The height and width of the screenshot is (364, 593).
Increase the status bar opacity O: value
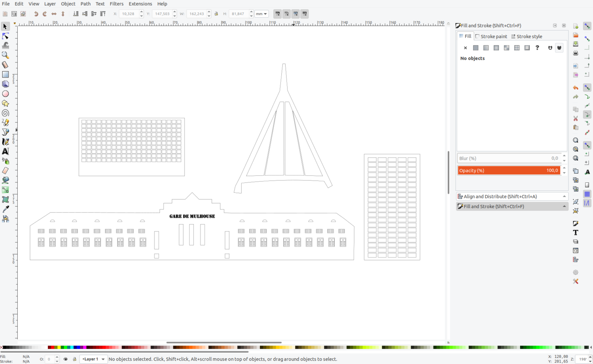click(57, 357)
